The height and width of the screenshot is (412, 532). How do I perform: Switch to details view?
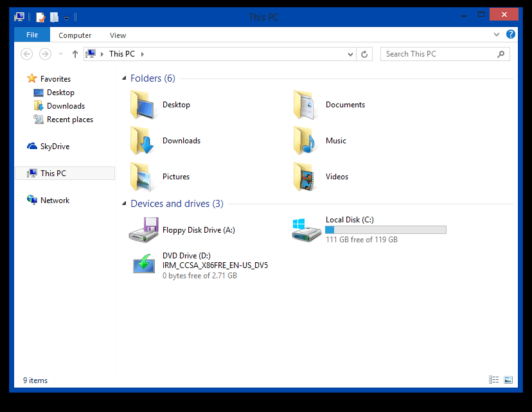[493, 380]
